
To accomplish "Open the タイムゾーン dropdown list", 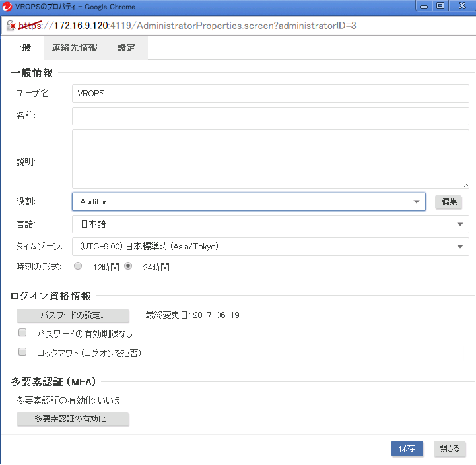I will click(270, 247).
